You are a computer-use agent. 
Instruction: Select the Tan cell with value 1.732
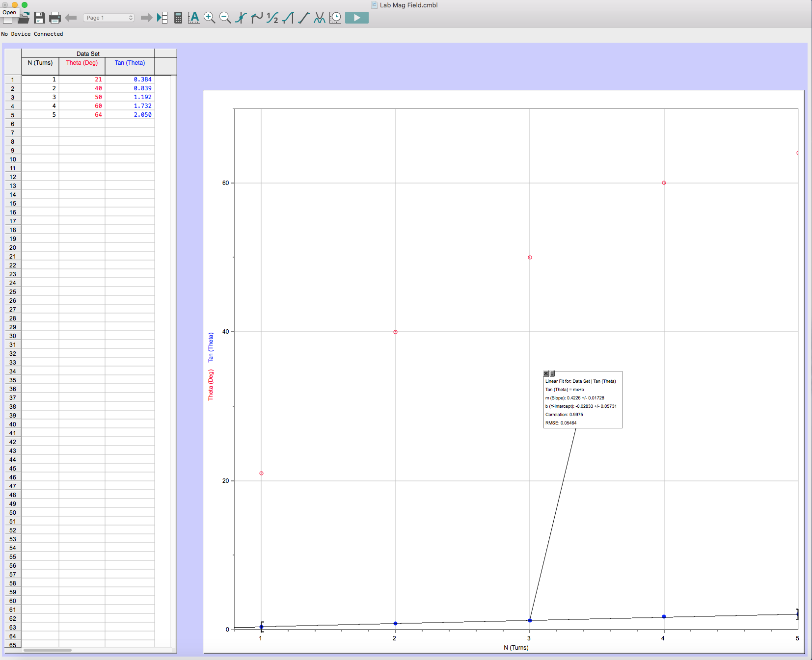tap(130, 106)
